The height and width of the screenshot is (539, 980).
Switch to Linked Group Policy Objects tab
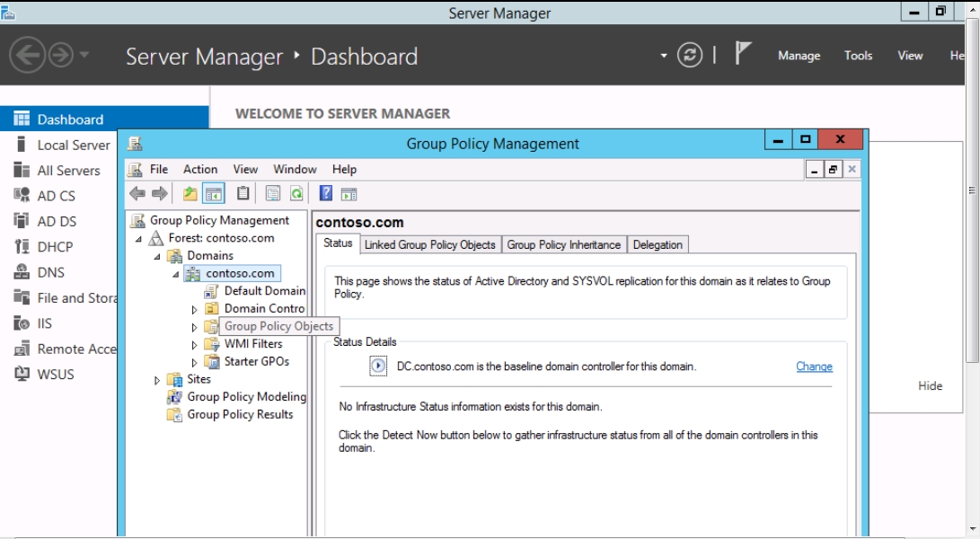429,244
